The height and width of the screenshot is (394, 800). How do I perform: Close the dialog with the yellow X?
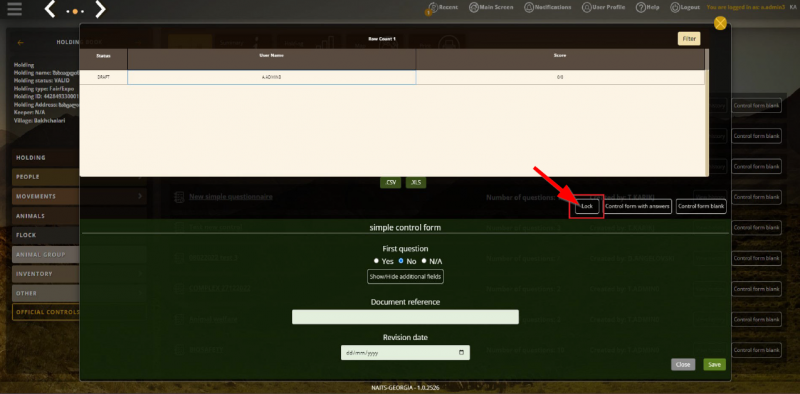(720, 23)
